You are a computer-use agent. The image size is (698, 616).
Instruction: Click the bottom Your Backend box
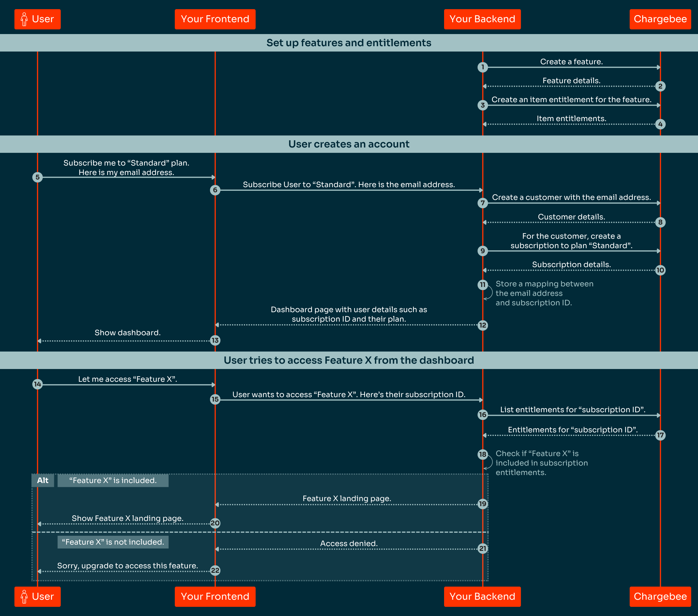[482, 596]
